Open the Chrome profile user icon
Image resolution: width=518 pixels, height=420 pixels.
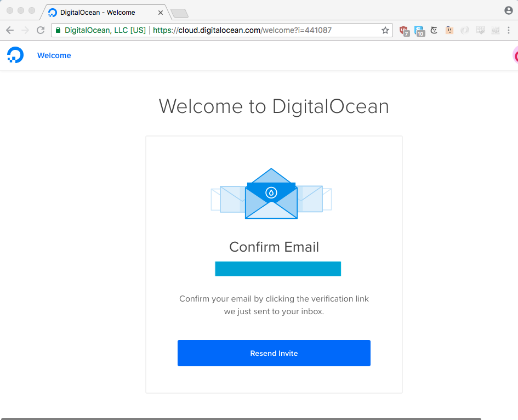tap(508, 10)
